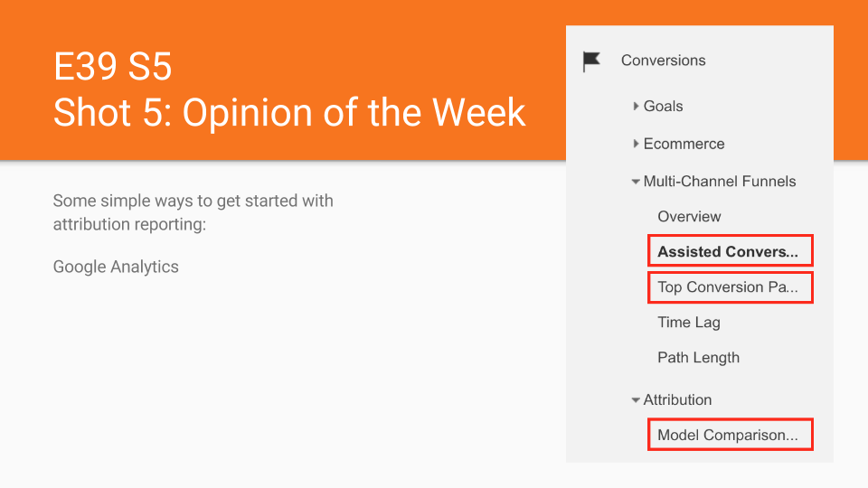868x488 pixels.
Task: View the Path Length report
Action: (x=698, y=358)
